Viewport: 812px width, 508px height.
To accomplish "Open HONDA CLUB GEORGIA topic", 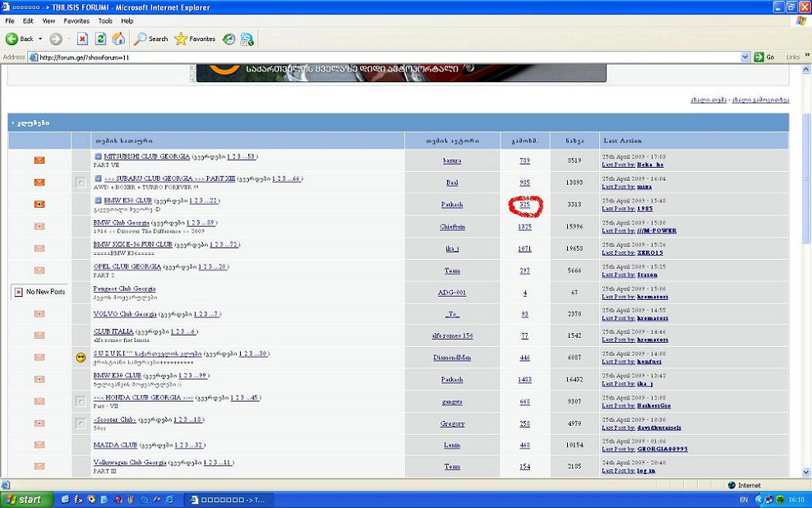I will click(144, 398).
